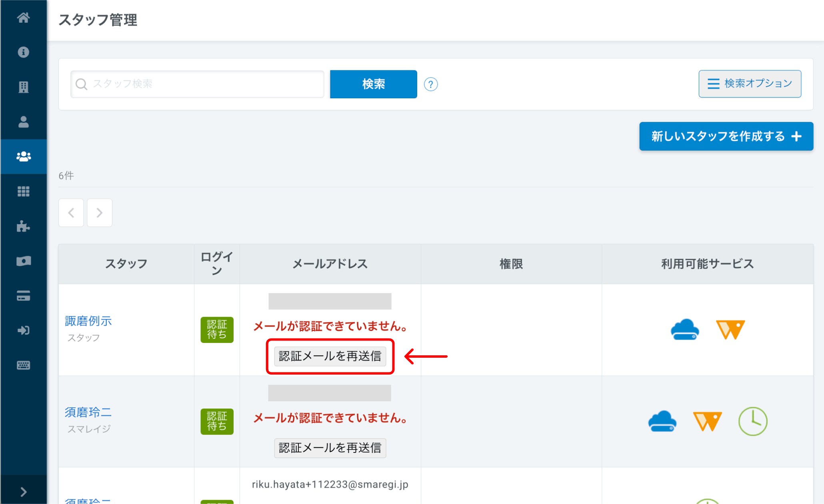
Task: Expand the sidebar with the bottom chevron
Action: 23,492
